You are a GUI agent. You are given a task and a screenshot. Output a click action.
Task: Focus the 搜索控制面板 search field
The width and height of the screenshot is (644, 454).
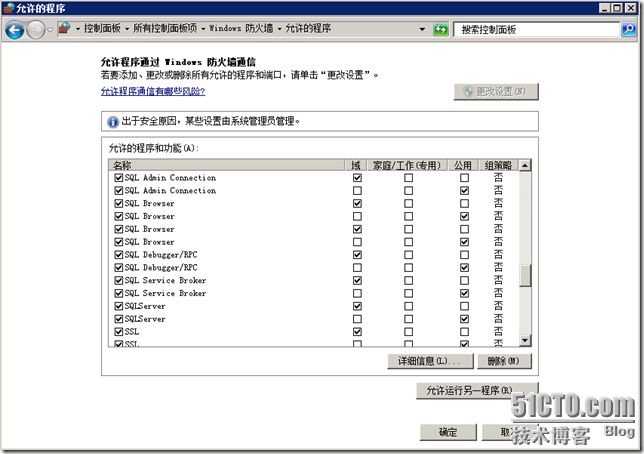click(536, 30)
